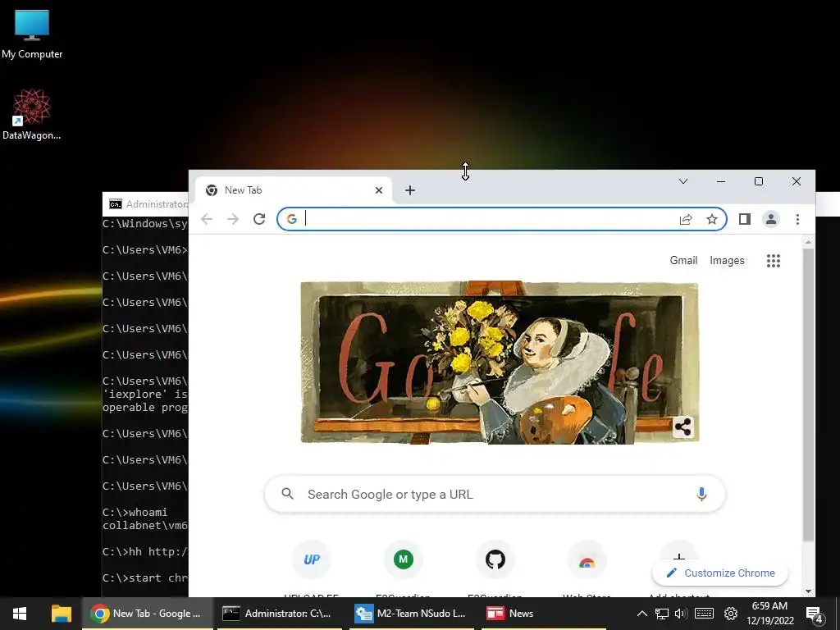Open the GitHub shortcut tile
The width and height of the screenshot is (840, 630).
(495, 559)
